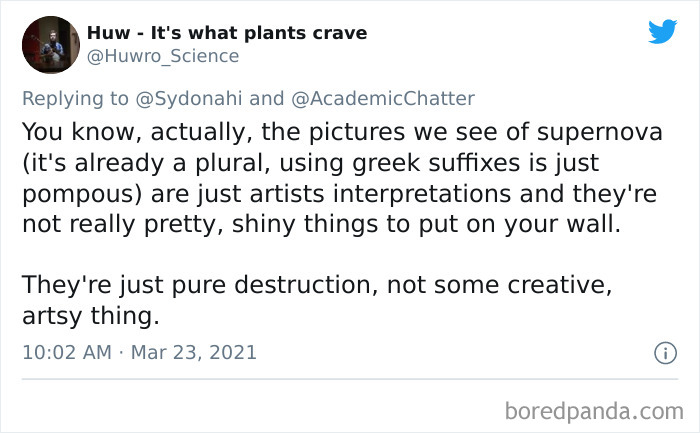Click the blue Twitter bird logo
This screenshot has height=433, width=700.
tap(662, 31)
